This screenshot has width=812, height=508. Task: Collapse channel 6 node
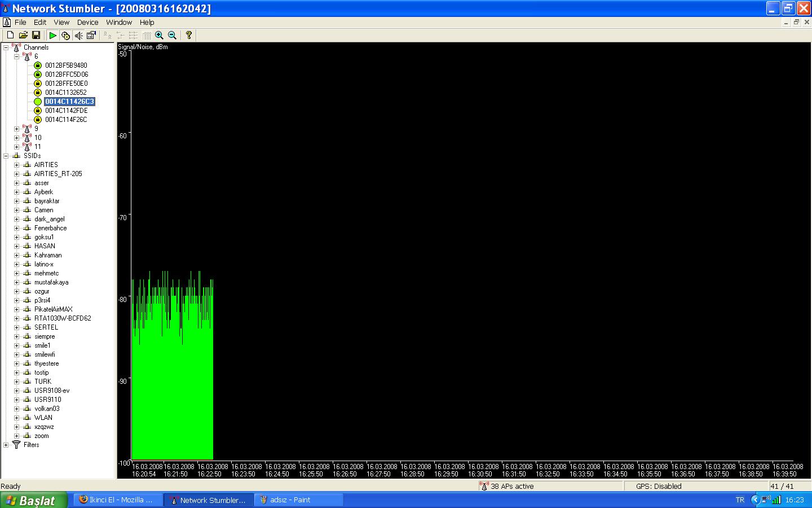(x=16, y=56)
